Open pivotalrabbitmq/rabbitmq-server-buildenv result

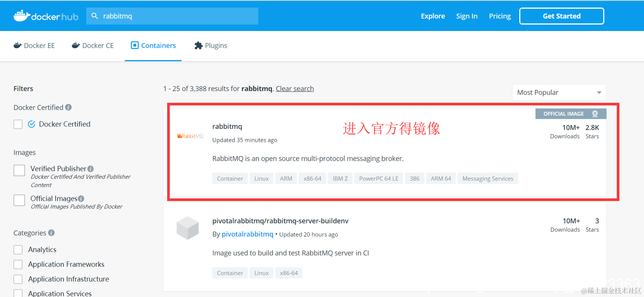click(280, 221)
